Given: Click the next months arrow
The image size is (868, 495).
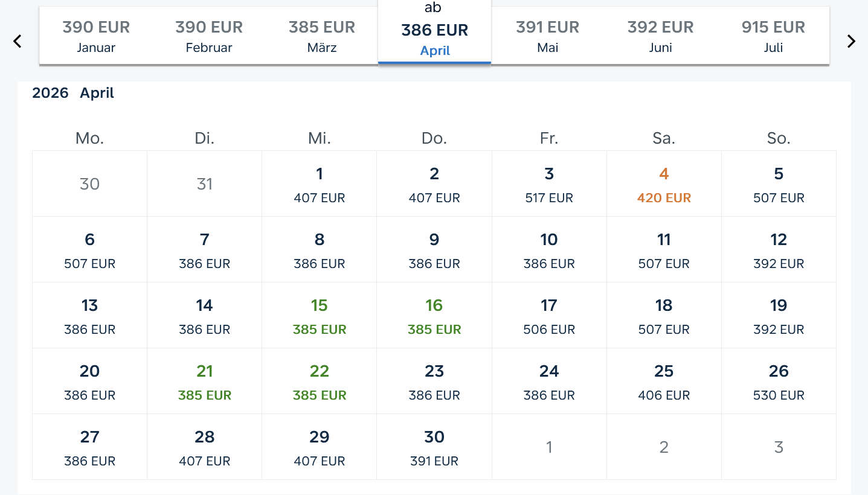Looking at the screenshot, I should pos(851,41).
